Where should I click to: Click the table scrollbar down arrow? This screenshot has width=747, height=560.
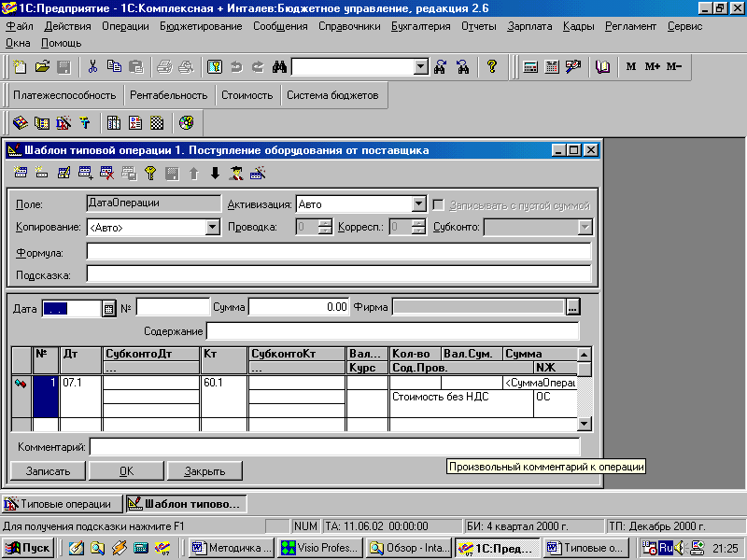585,424
